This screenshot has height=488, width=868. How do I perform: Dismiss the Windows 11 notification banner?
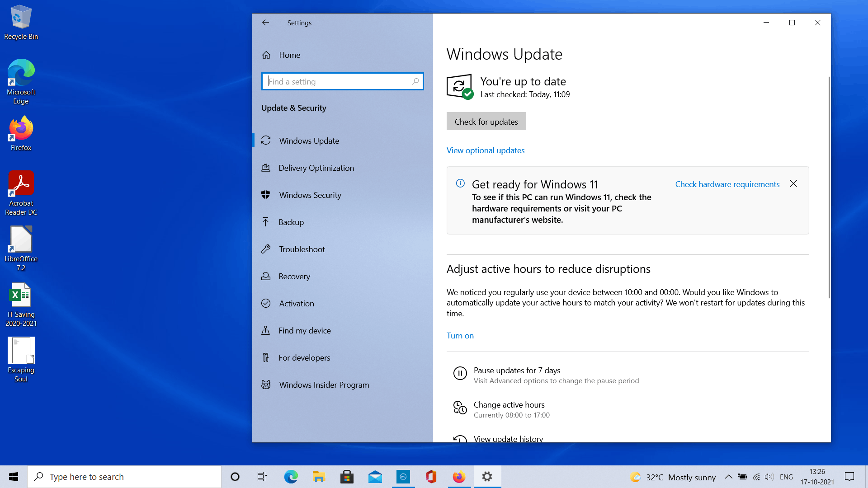point(793,184)
